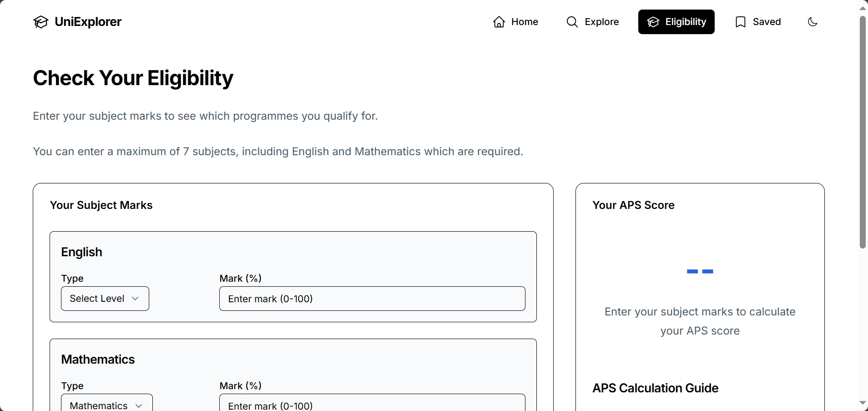Screen dimensions: 868x411
Task: Go to the Home page
Action: coord(515,22)
